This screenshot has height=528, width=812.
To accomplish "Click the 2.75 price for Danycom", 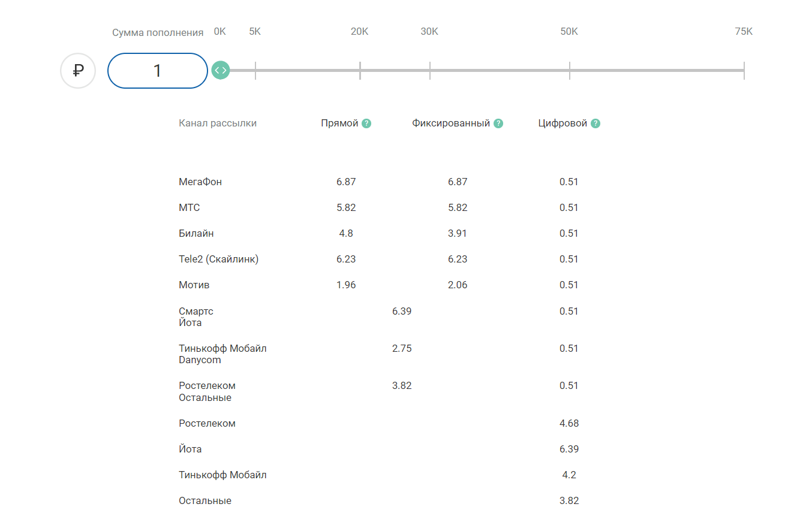I will pyautogui.click(x=402, y=348).
